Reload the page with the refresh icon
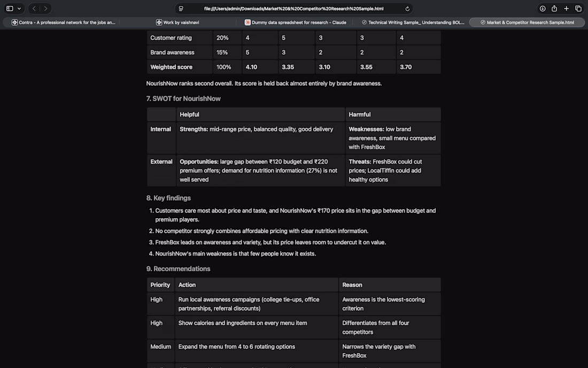 [407, 9]
